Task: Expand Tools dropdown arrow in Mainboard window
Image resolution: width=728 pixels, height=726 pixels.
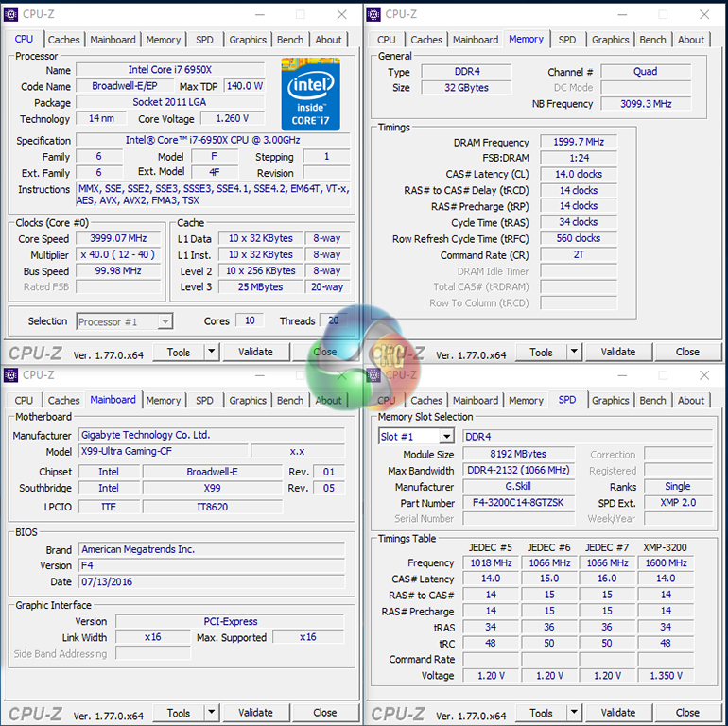Action: (x=211, y=713)
